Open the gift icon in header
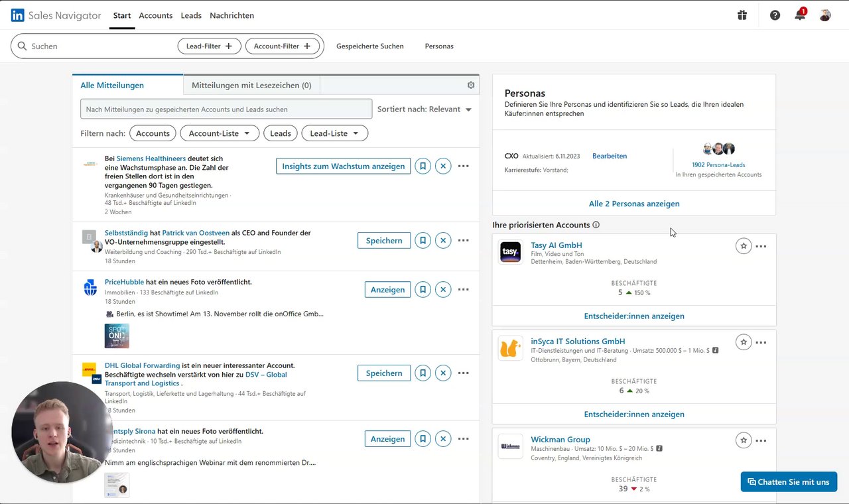This screenshot has height=504, width=849. pos(742,15)
